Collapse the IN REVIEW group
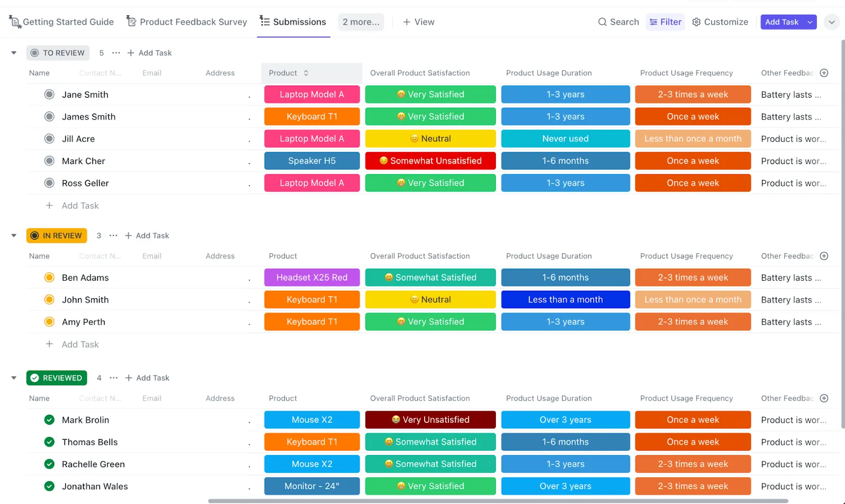845x504 pixels. 14,235
